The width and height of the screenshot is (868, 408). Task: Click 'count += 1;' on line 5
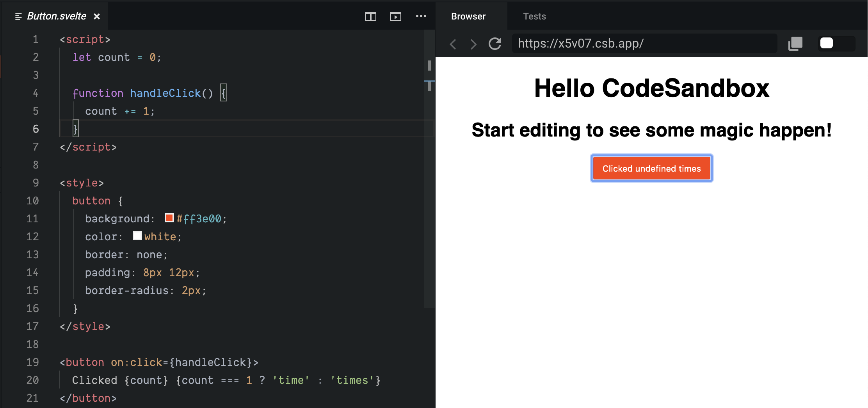point(120,111)
